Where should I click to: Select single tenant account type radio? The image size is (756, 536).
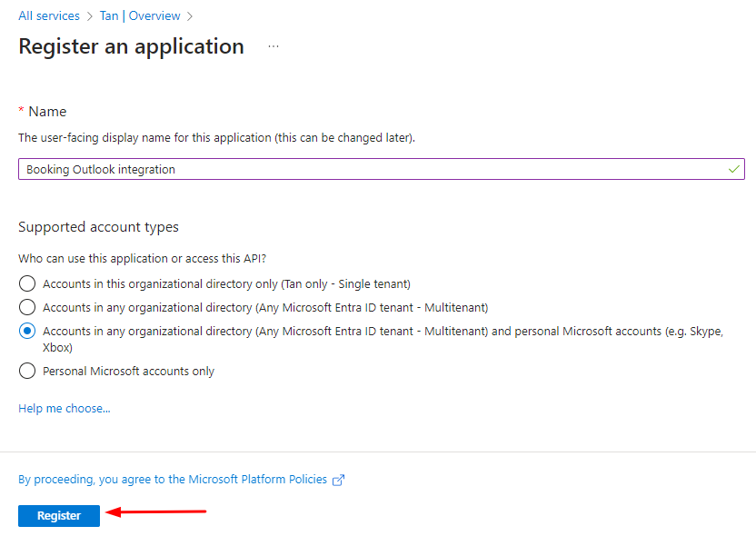tap(27, 283)
